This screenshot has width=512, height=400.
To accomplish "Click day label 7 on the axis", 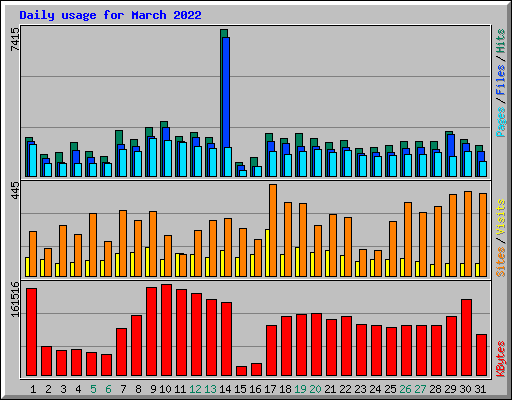I will pyautogui.click(x=123, y=389).
